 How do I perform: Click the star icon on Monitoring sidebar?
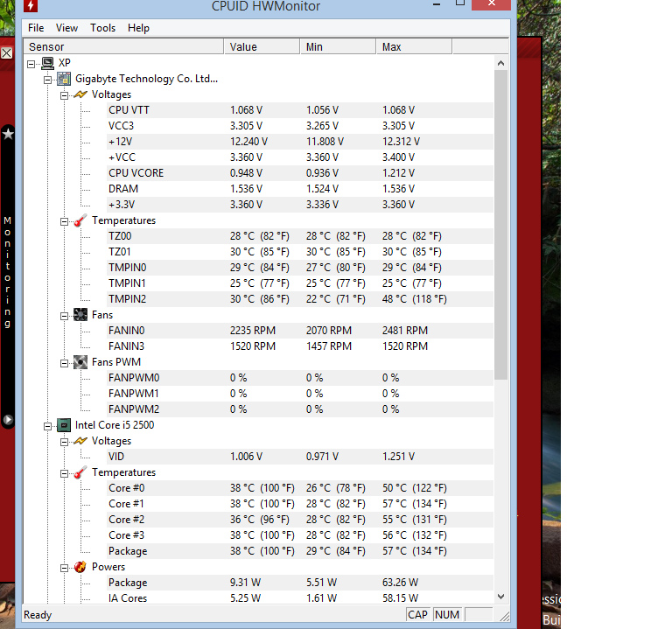coord(8,134)
